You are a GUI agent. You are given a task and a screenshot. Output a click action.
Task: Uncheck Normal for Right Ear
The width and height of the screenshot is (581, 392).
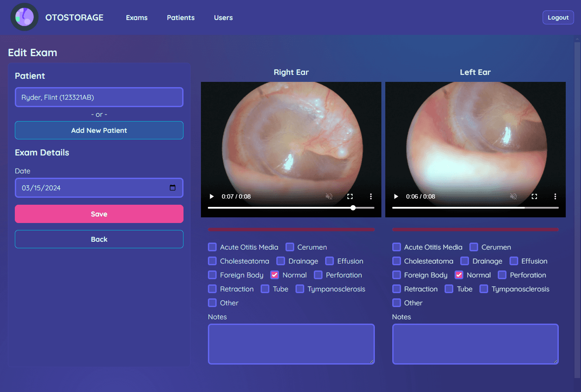(x=275, y=275)
